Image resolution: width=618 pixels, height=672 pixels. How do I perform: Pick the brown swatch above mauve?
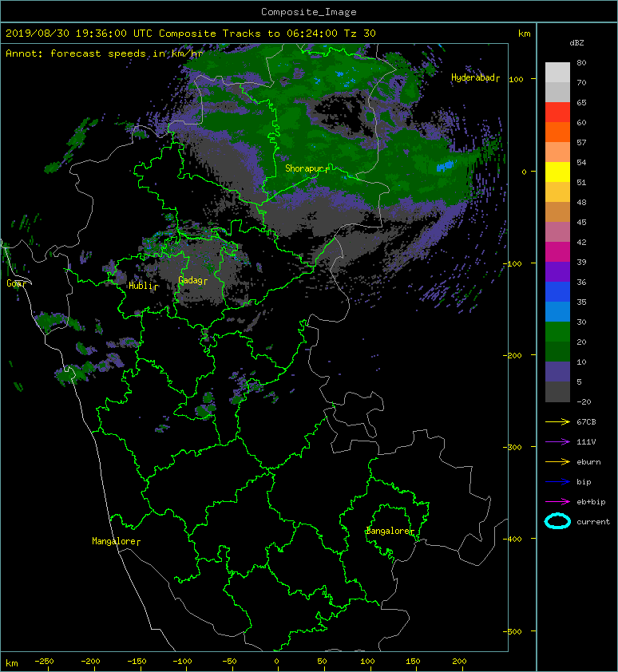tap(557, 211)
